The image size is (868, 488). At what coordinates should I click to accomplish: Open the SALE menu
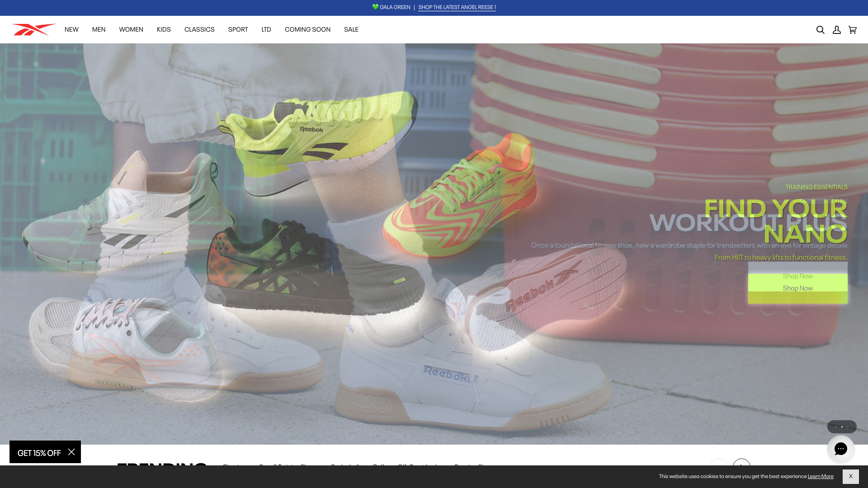click(x=351, y=29)
